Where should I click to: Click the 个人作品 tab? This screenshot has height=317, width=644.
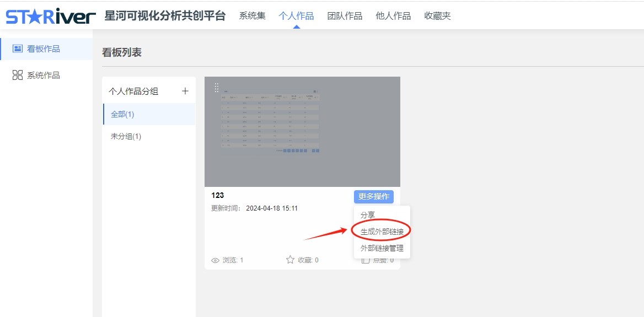pos(296,16)
